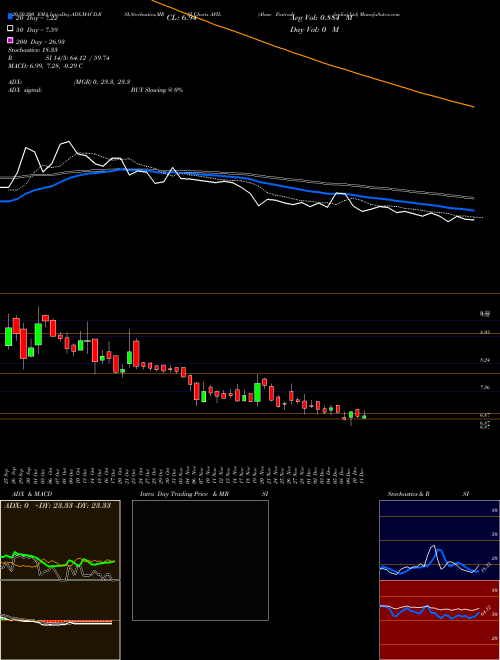Click the blue 20 Day legend swatch
Screen dimensions: 500x660
[x=10, y=16]
